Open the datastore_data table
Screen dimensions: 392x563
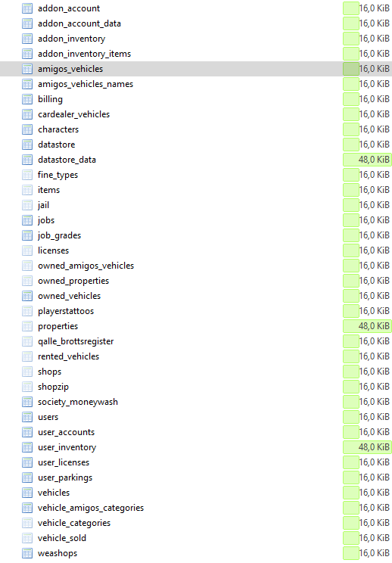click(x=67, y=160)
